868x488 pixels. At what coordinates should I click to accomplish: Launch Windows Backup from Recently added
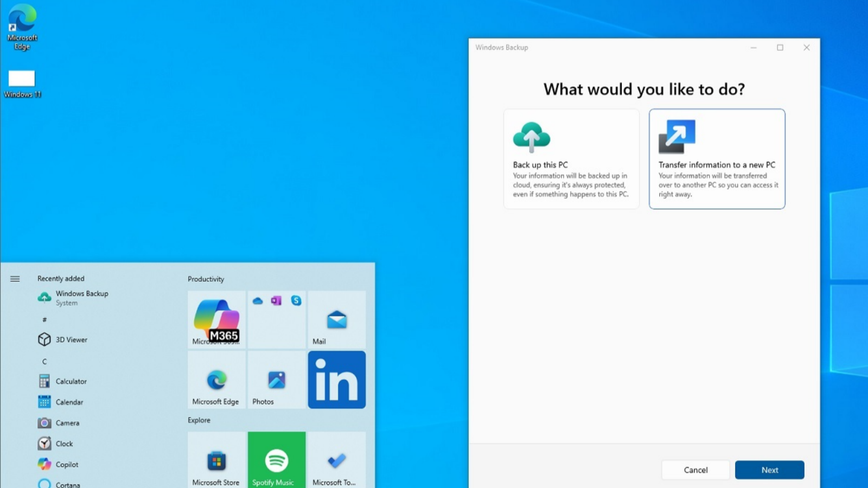point(81,298)
